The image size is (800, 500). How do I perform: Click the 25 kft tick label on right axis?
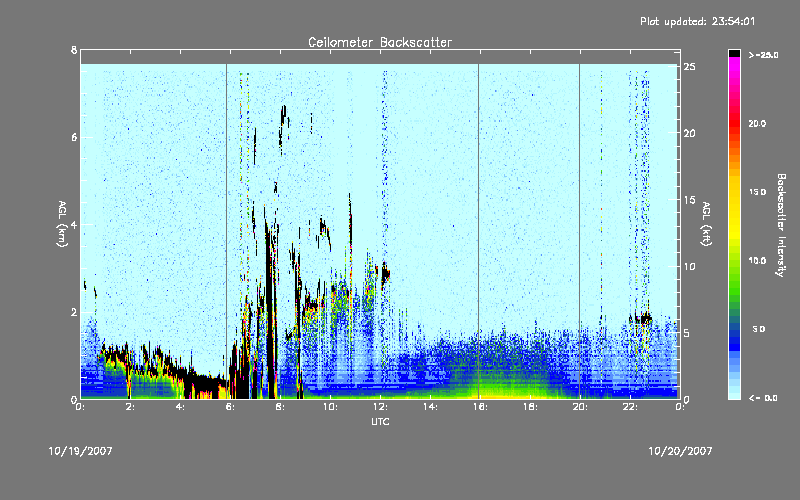[689, 67]
